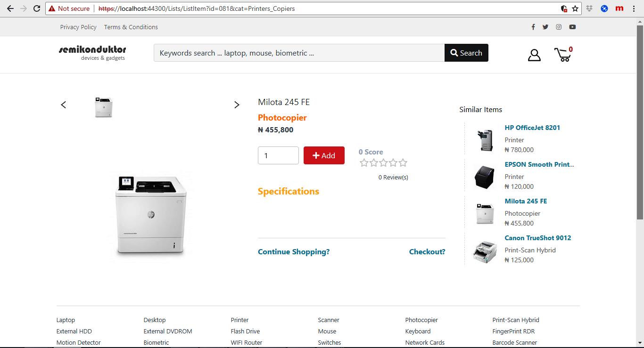Viewport: 644px width, 348px height.
Task: Rate one star on the first star
Action: (x=364, y=163)
